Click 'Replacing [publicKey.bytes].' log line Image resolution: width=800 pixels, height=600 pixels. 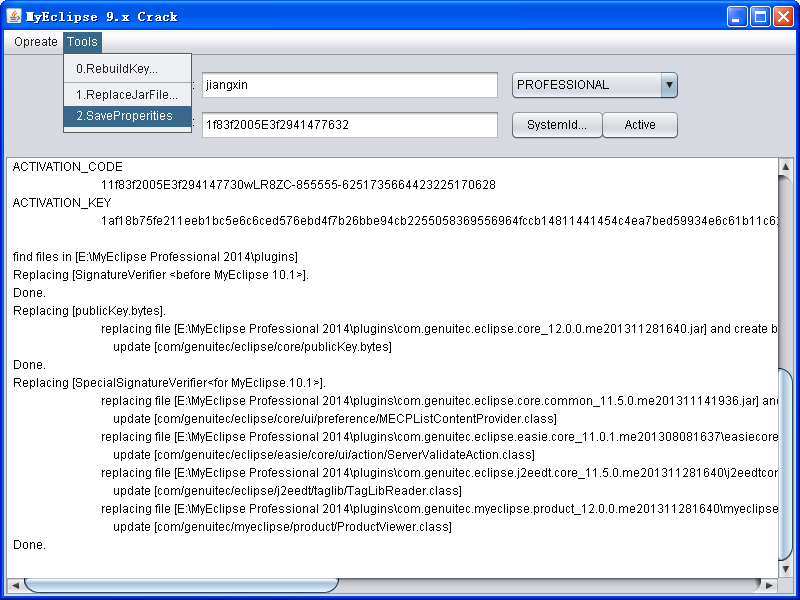(x=90, y=311)
